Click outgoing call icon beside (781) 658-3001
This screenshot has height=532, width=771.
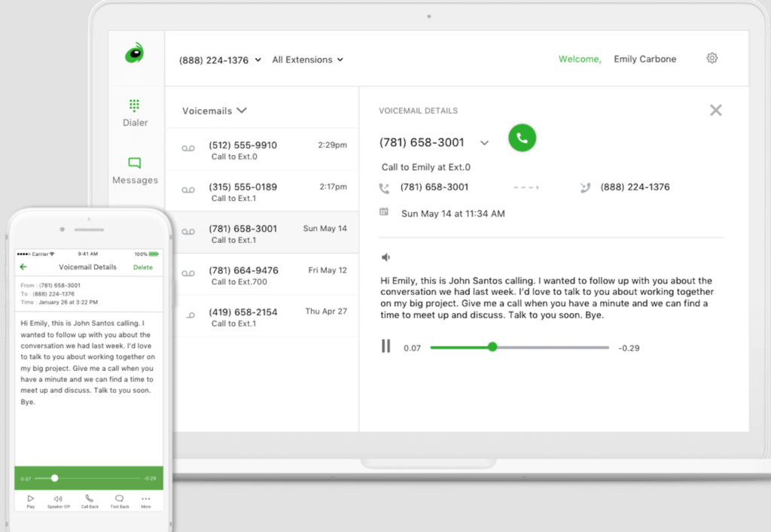(x=384, y=188)
